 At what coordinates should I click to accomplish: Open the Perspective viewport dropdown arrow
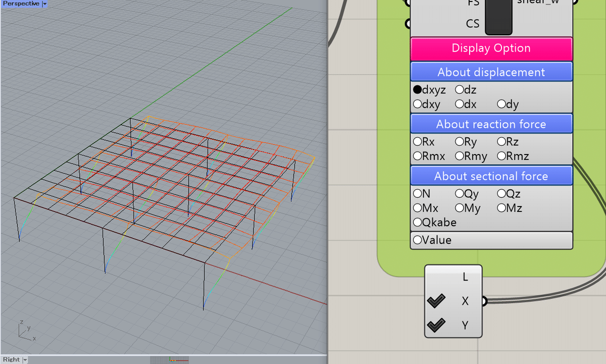pyautogui.click(x=44, y=4)
